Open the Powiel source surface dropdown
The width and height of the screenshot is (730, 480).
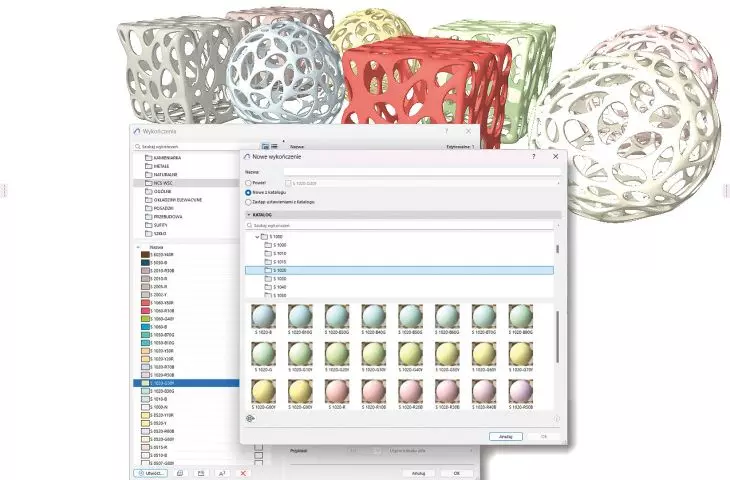click(x=421, y=183)
